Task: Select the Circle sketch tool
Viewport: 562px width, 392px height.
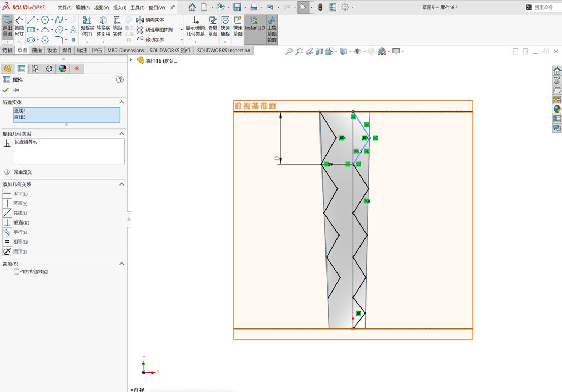Action: tap(45, 20)
